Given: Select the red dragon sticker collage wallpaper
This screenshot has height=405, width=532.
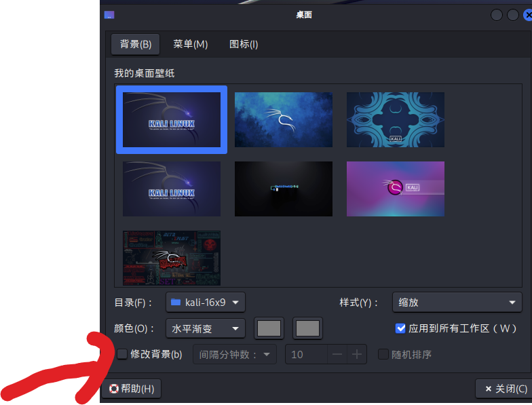Looking at the screenshot, I should click(172, 258).
